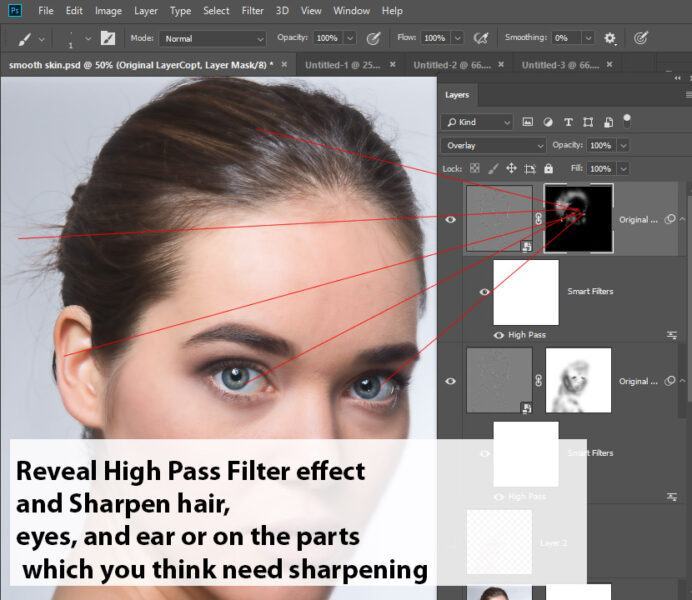Open the File menu
This screenshot has height=600, width=692.
[46, 11]
